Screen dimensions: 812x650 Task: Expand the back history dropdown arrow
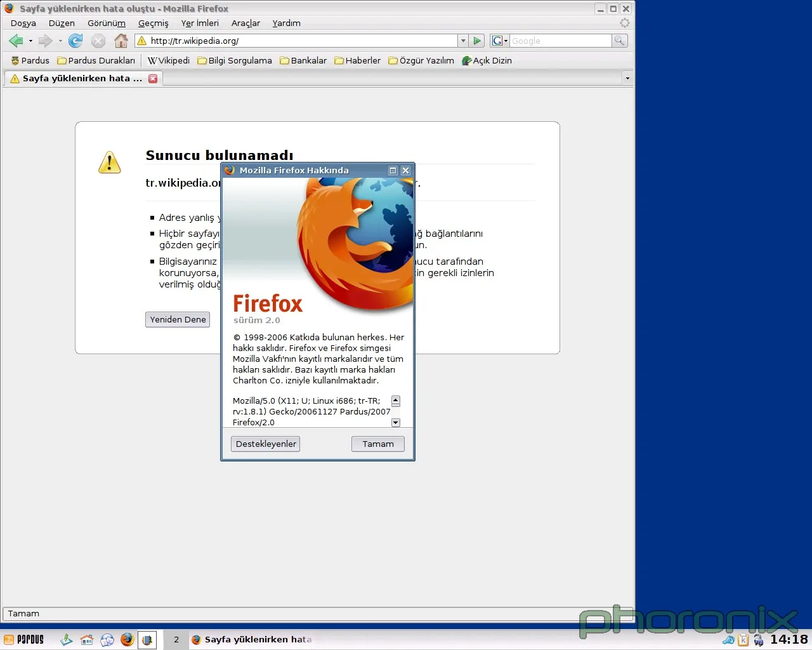30,41
